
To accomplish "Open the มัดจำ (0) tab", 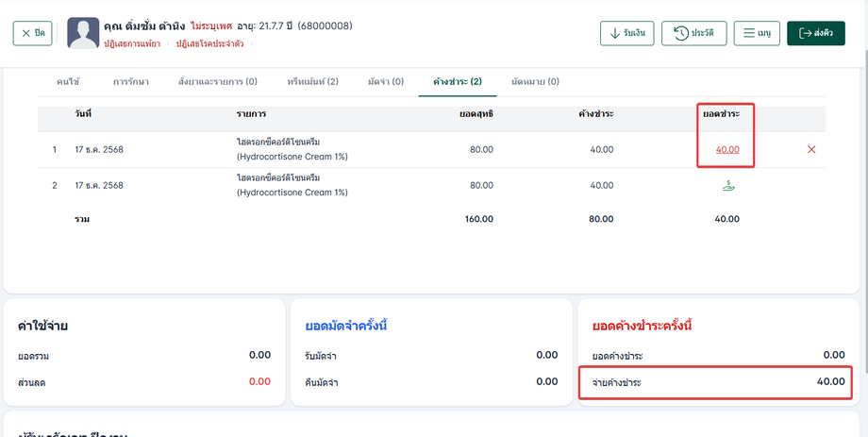I will (385, 82).
